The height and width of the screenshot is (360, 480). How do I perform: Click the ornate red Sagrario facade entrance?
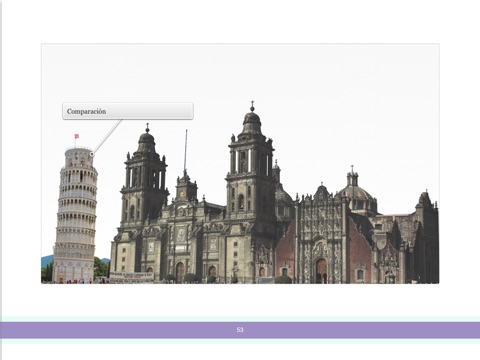[x=321, y=271]
